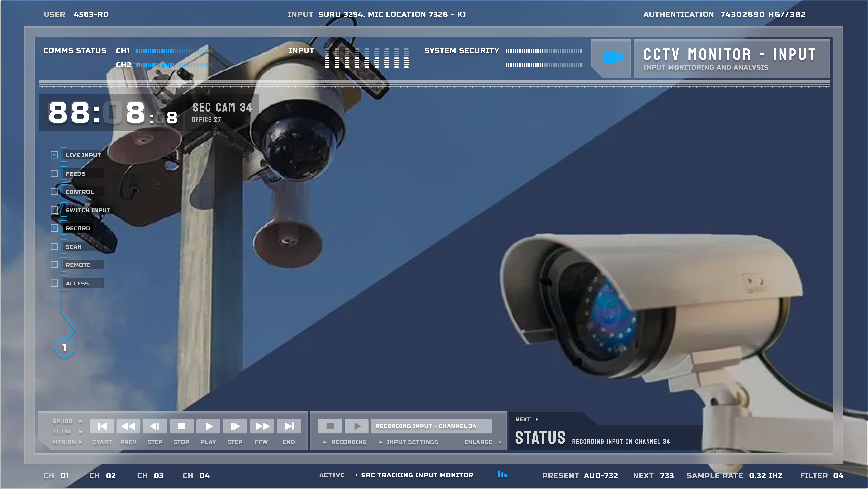Click the skip-to-start transport icon
This screenshot has height=489, width=868.
(x=102, y=426)
